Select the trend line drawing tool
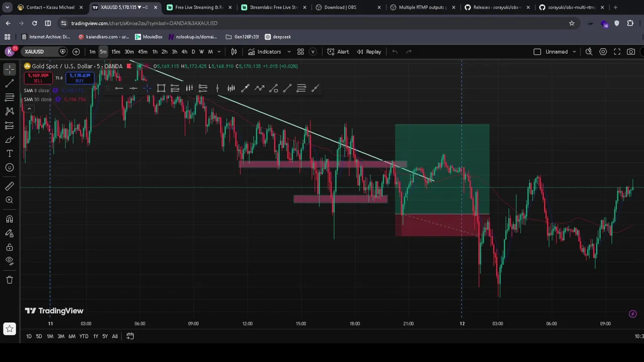This screenshot has height=362, width=644. (x=10, y=83)
